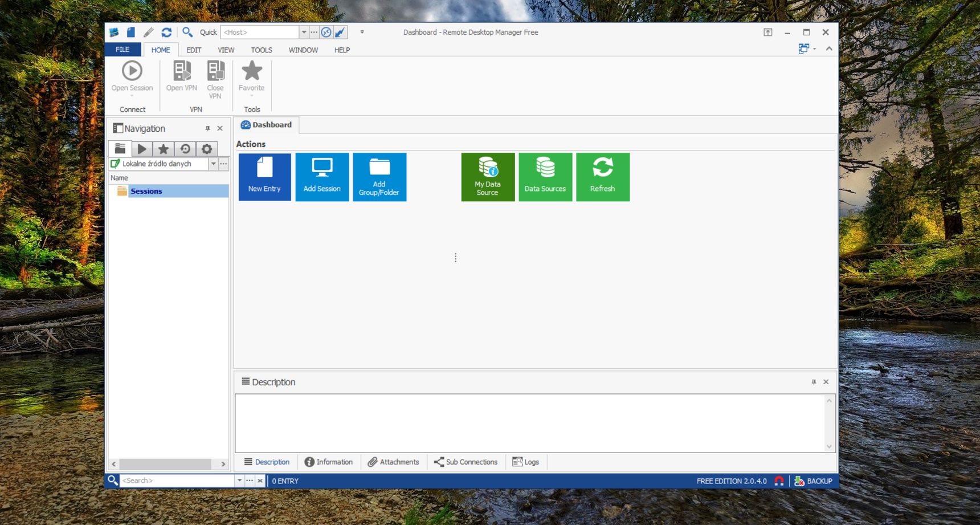980x525 pixels.
Task: Click Navigation horizontal scrollbar left arrow
Action: (114, 464)
